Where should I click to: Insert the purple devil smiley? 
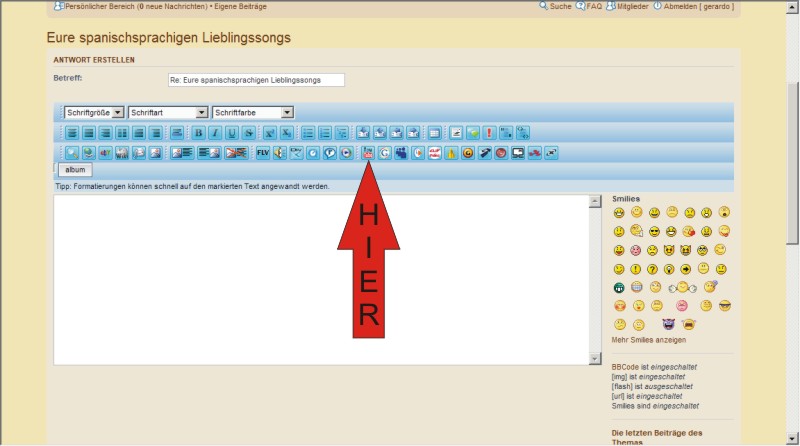coord(668,325)
